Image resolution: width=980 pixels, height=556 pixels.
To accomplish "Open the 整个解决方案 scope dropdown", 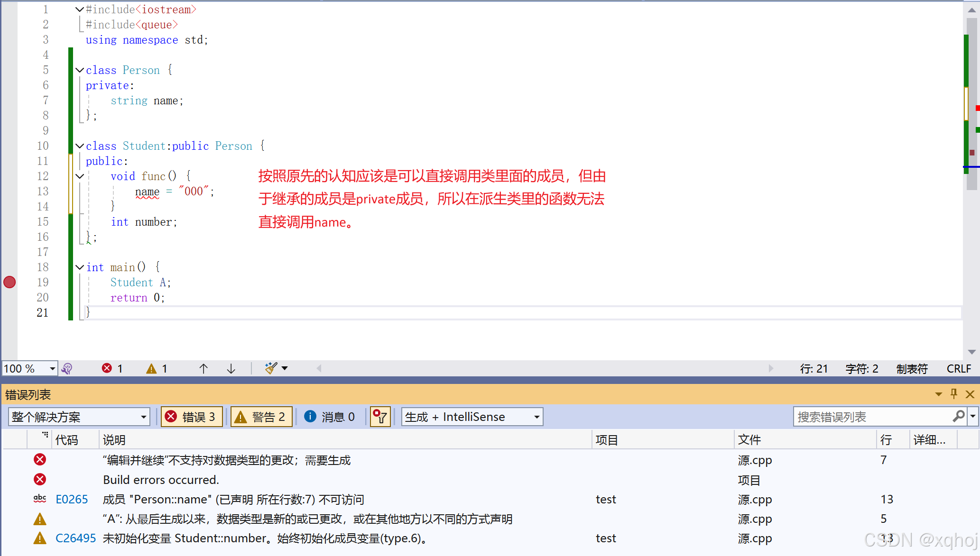I will tap(79, 417).
